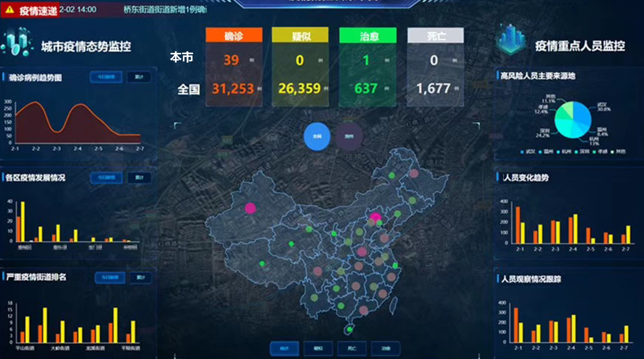Click the blue 全国 circle above the map

317,137
